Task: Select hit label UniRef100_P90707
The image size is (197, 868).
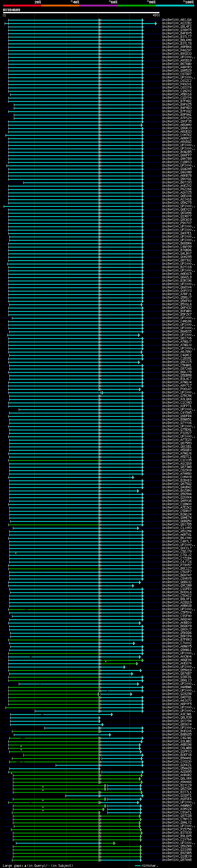Action: point(177,223)
